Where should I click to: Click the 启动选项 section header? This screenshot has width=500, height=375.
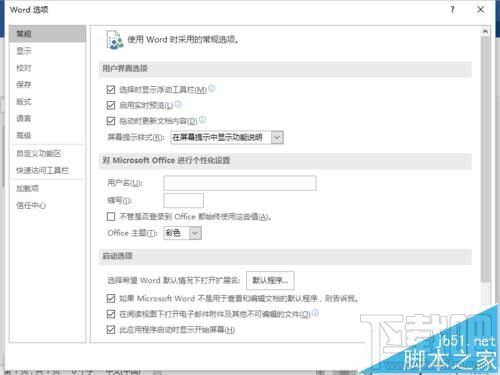(x=285, y=256)
